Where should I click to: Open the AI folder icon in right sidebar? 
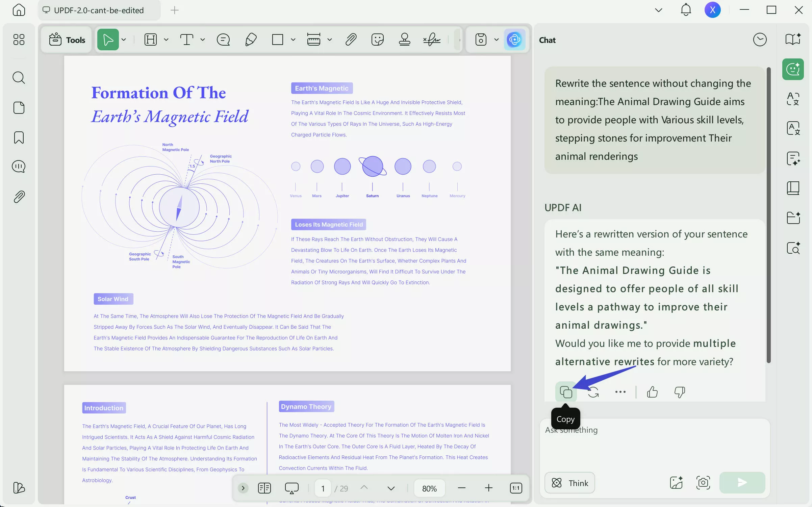[x=793, y=218]
